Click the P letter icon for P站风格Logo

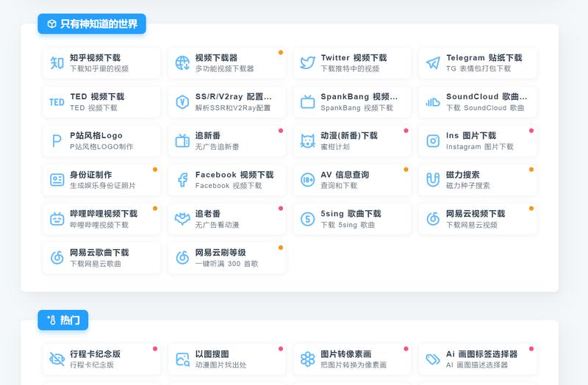tap(57, 141)
